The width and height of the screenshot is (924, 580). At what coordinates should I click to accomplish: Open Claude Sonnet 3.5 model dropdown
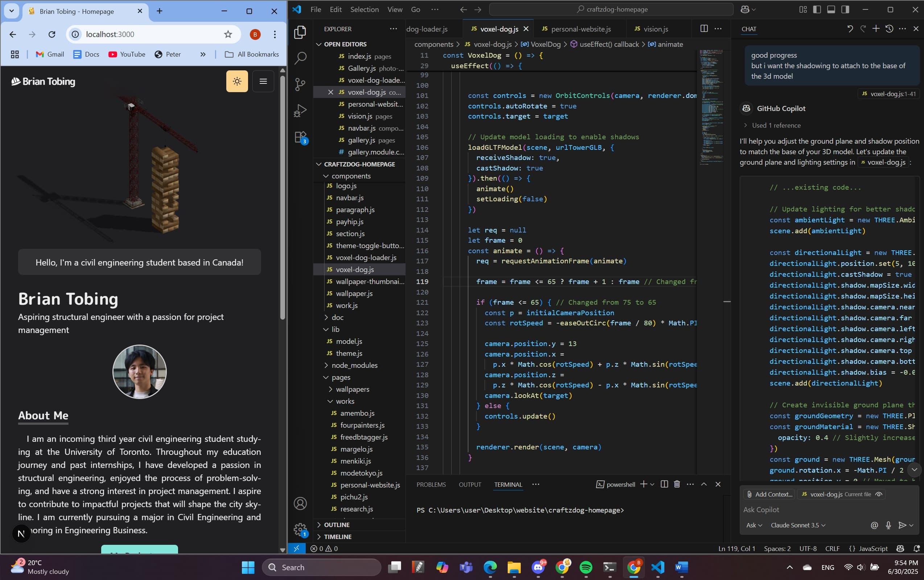click(x=798, y=525)
